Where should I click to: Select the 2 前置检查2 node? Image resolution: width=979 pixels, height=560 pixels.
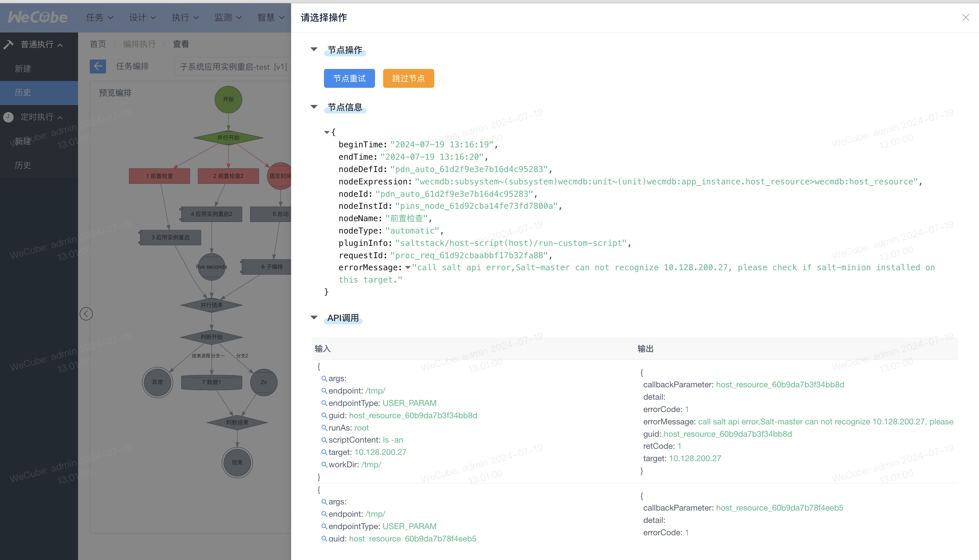click(x=229, y=176)
